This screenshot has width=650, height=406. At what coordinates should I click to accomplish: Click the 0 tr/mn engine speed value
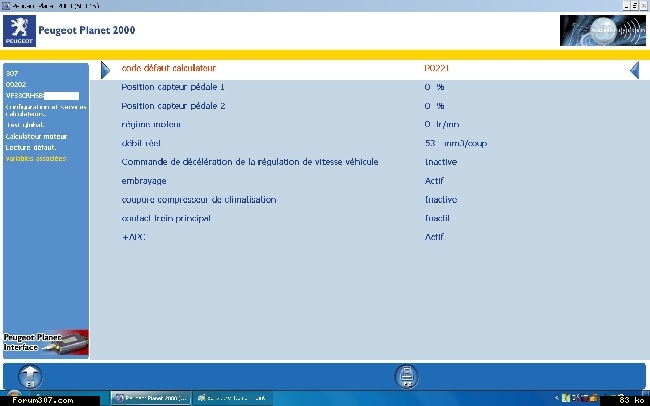[x=442, y=124]
